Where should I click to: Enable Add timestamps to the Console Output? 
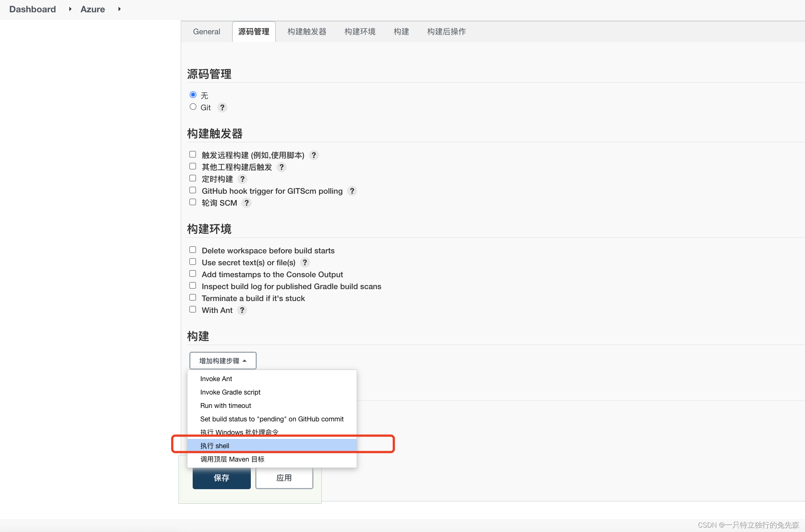193,273
